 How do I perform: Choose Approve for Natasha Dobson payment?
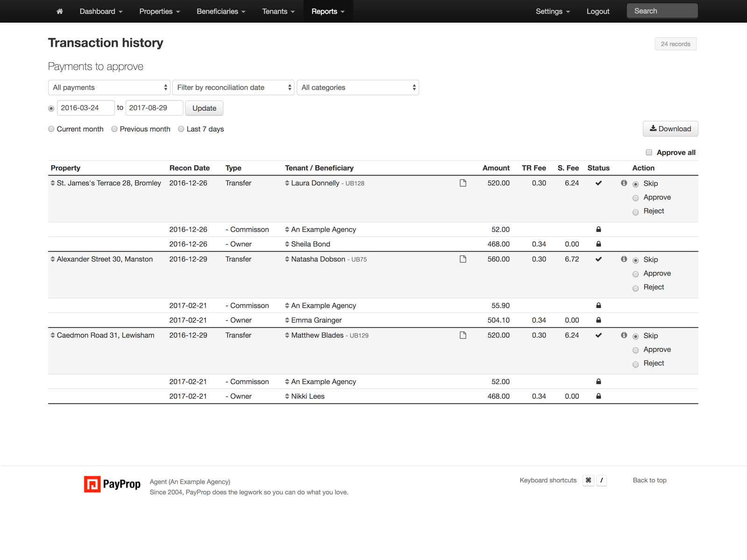click(635, 274)
